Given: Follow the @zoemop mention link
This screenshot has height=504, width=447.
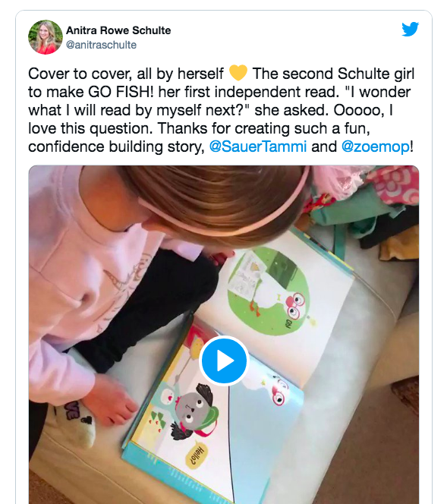Looking at the screenshot, I should pos(376,146).
